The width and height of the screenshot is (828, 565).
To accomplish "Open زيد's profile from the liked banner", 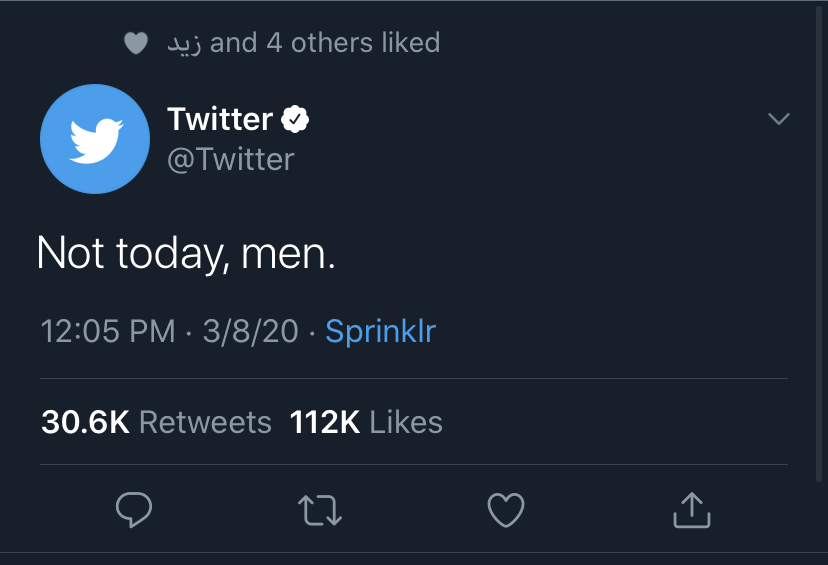I will [x=184, y=44].
